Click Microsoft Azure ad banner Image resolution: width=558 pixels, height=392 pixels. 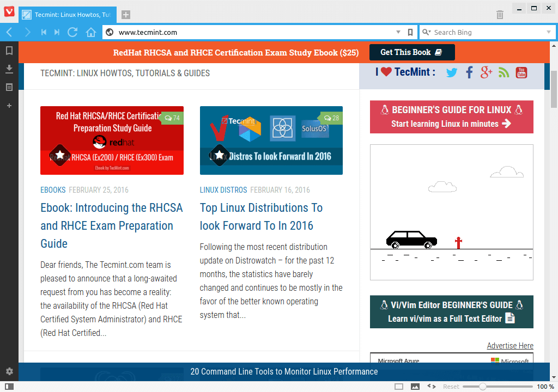tap(452, 358)
